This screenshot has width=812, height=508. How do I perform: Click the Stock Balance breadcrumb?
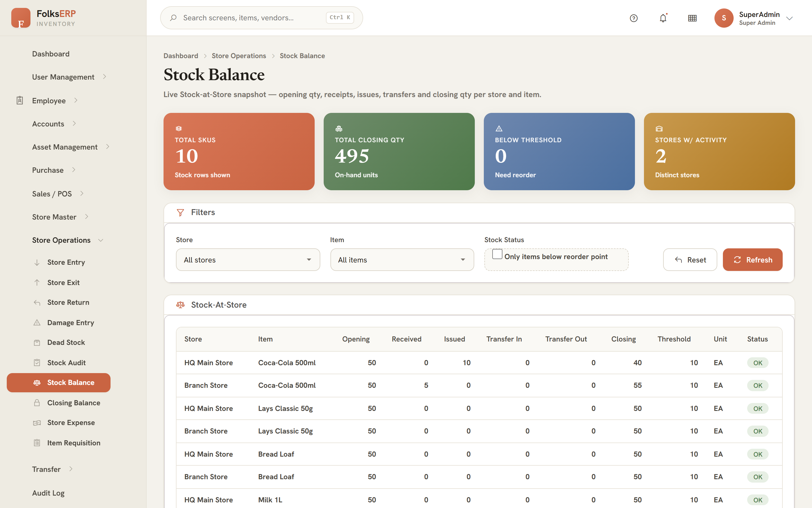[x=302, y=56]
